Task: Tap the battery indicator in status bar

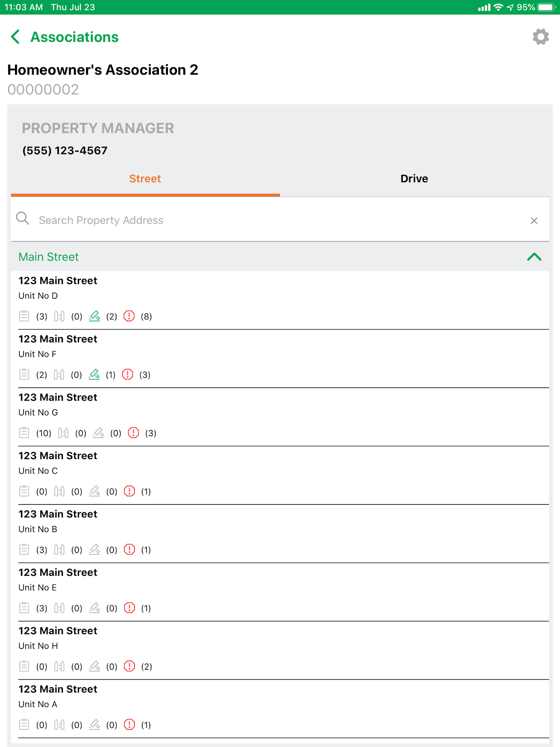Action: (x=547, y=7)
